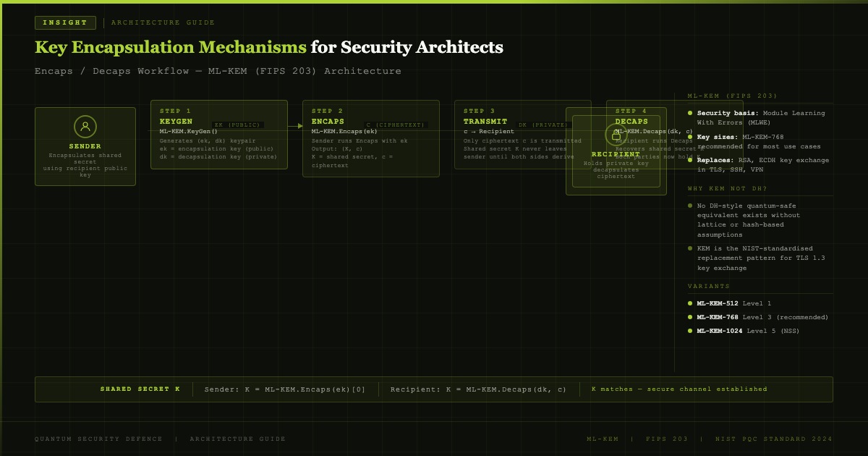Viewport: 868px width, 456px height.
Task: Select the Step 2 ENCAPS card
Action: (x=371, y=138)
